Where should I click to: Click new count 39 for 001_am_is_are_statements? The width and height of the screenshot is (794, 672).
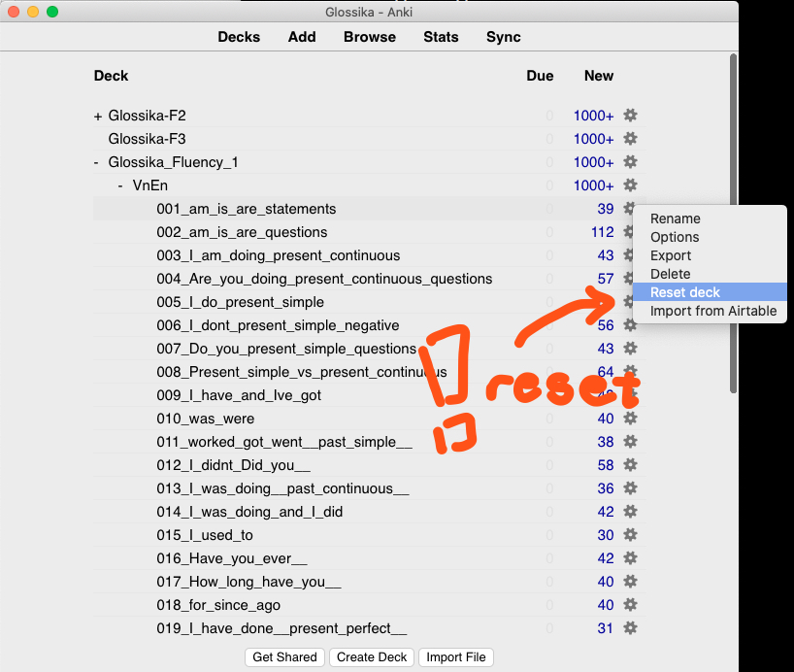(605, 209)
